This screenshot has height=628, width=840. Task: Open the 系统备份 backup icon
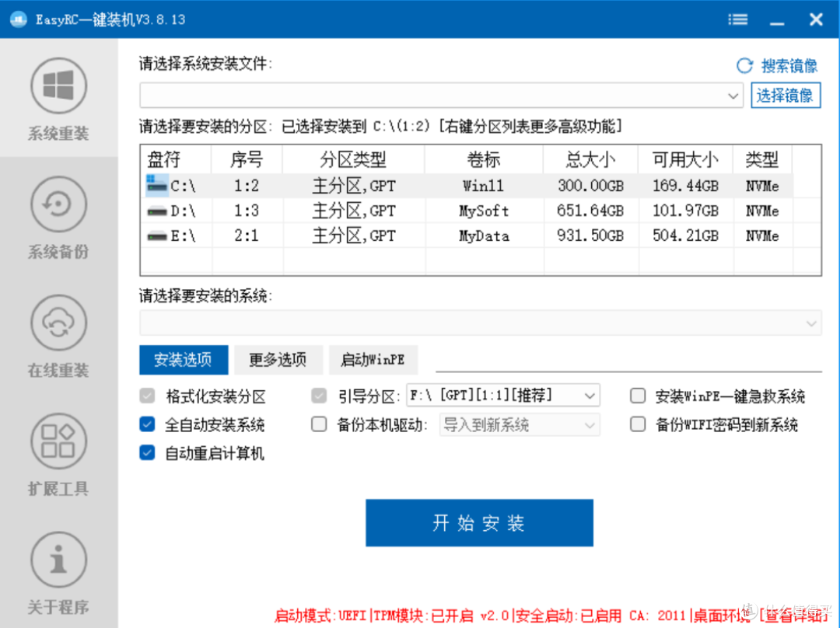coord(58,204)
